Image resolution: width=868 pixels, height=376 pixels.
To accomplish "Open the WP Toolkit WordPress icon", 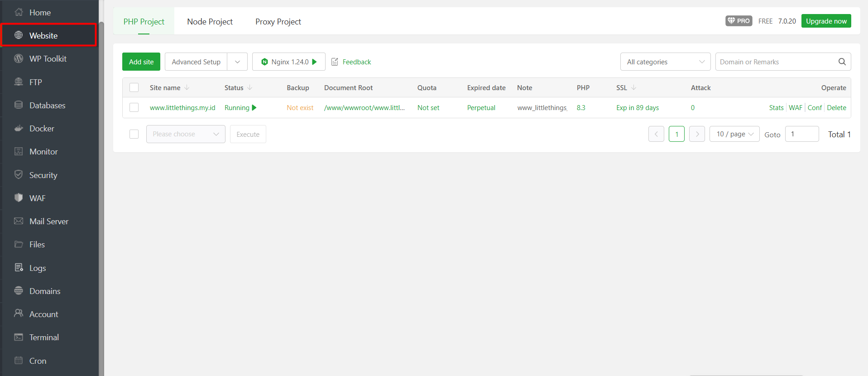I will point(19,58).
